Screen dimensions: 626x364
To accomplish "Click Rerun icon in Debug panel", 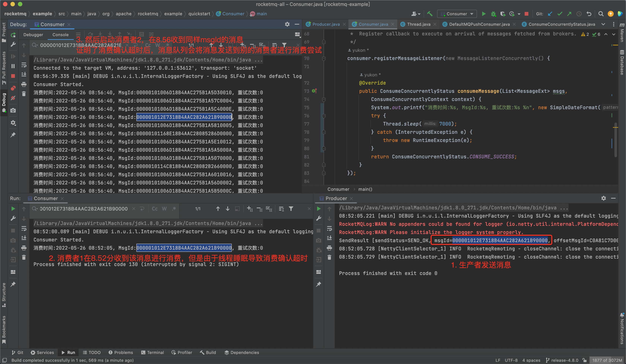I will point(13,35).
